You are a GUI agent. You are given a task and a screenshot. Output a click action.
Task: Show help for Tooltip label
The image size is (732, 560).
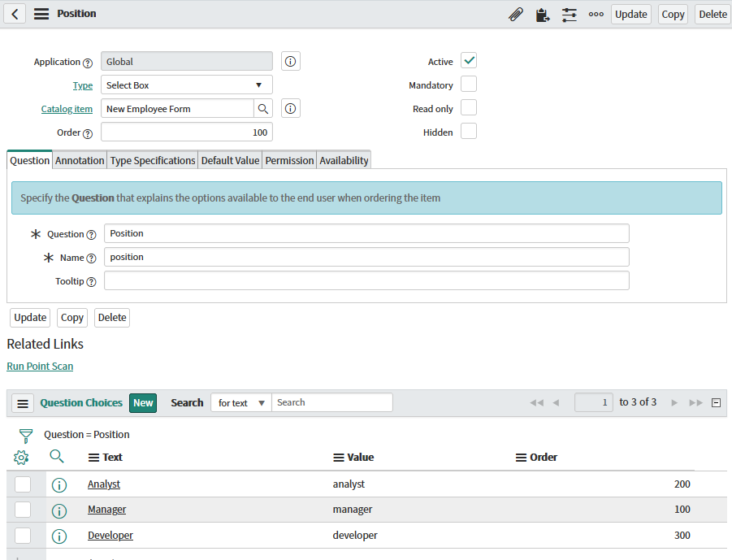click(91, 282)
